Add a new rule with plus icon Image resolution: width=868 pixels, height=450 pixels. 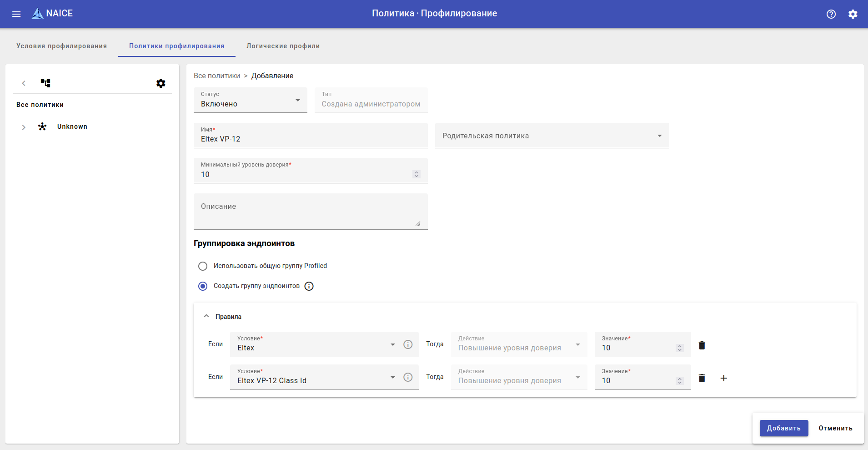[x=723, y=378]
